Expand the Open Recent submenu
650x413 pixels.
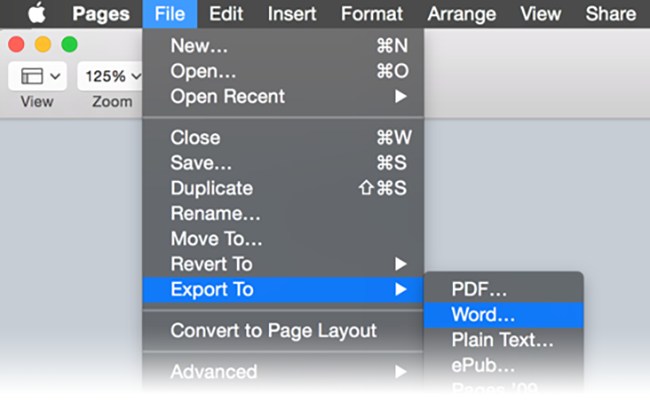point(283,97)
